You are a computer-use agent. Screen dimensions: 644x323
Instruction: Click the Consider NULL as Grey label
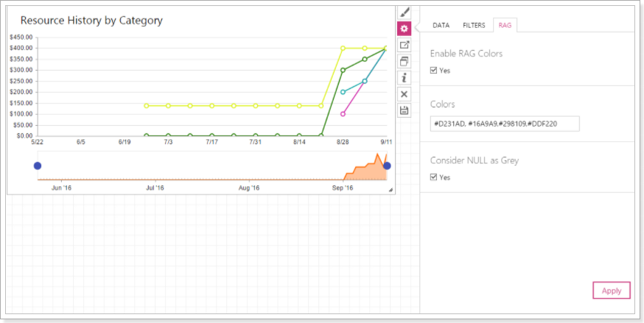(x=475, y=160)
